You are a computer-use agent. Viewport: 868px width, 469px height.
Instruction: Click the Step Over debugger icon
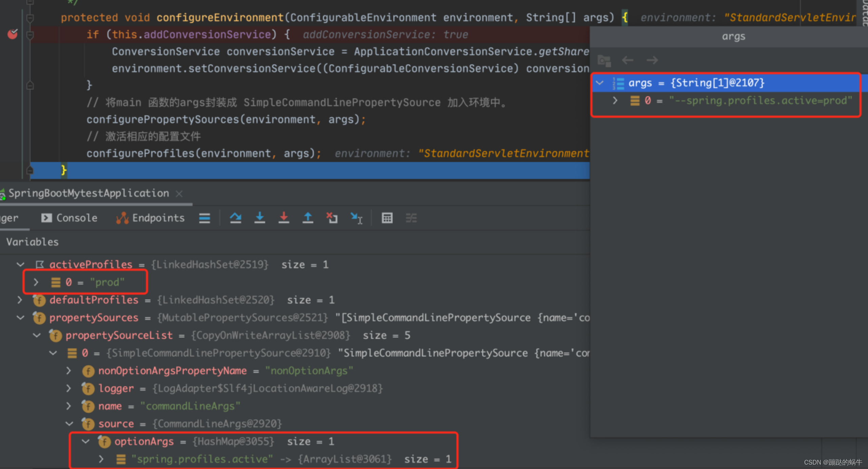(x=236, y=218)
